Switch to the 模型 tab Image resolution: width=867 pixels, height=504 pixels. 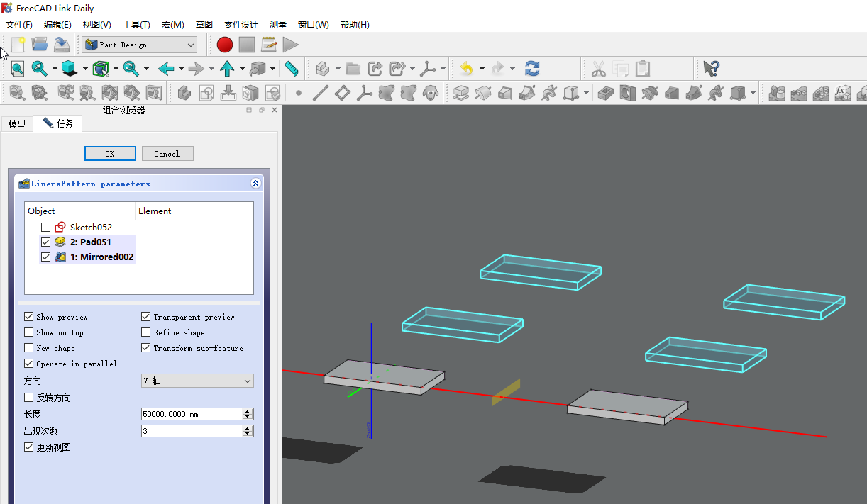pos(16,124)
